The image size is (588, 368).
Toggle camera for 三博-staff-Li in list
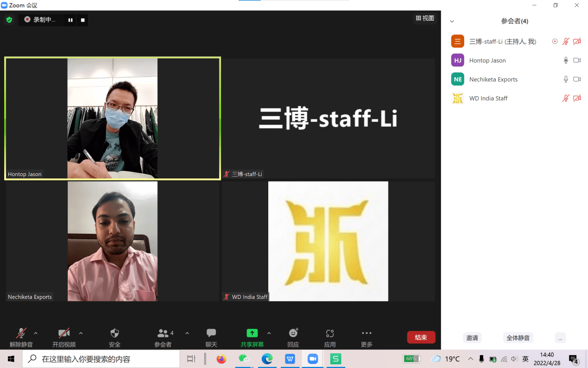(x=577, y=41)
